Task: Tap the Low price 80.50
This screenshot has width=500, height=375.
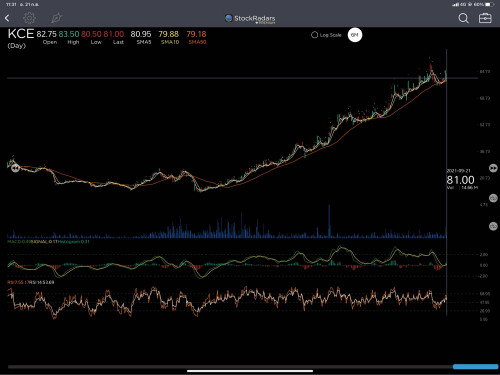Action: (91, 34)
